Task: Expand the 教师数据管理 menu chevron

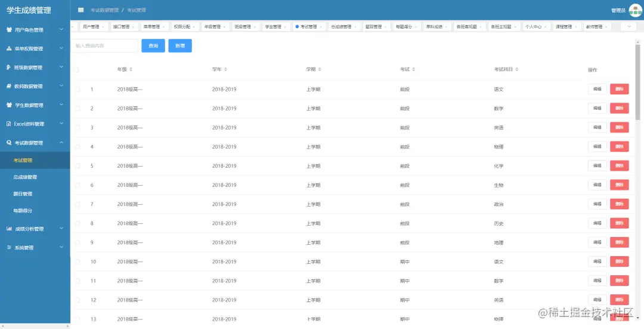Action: (61, 86)
